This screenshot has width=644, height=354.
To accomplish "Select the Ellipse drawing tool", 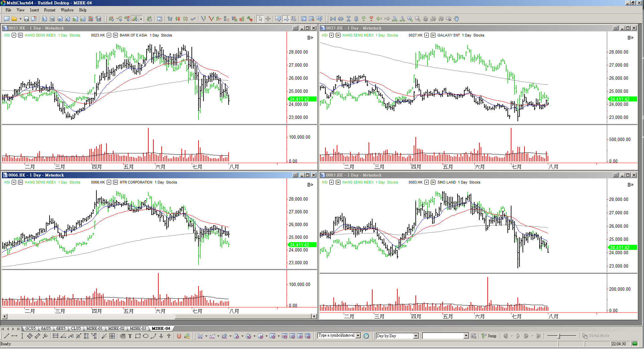I will (x=146, y=336).
